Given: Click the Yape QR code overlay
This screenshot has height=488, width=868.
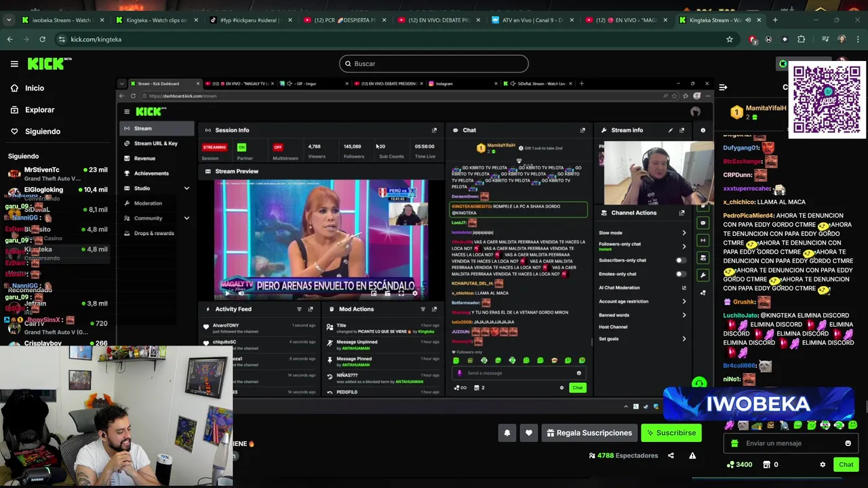Looking at the screenshot, I should tap(827, 100).
